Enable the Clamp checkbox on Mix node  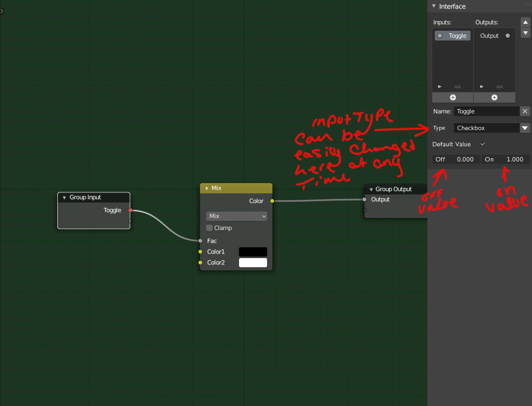coord(209,228)
